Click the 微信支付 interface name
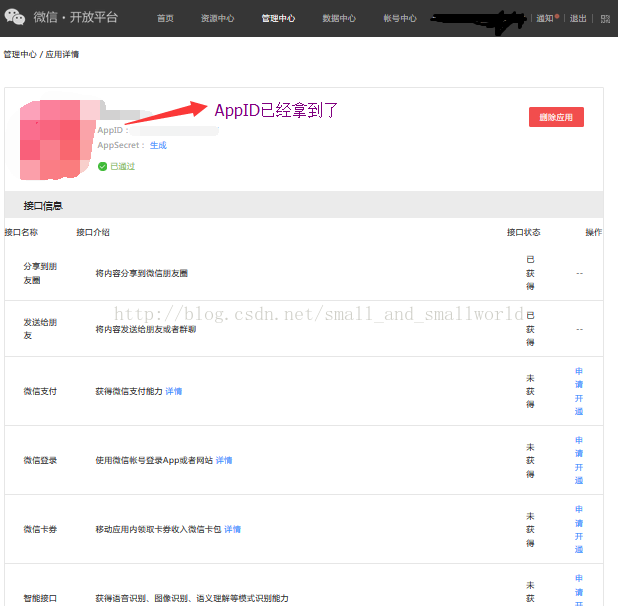Viewport: 618px width, 606px height. point(40,391)
